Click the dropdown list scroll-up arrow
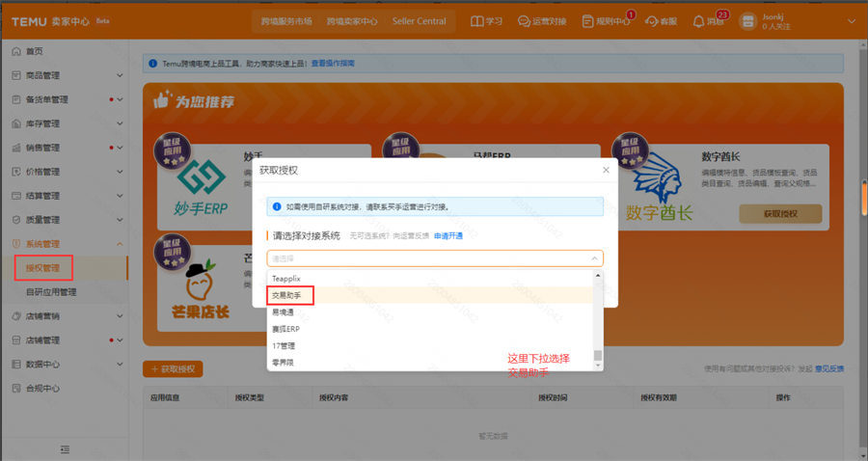868x461 pixels. tap(598, 275)
